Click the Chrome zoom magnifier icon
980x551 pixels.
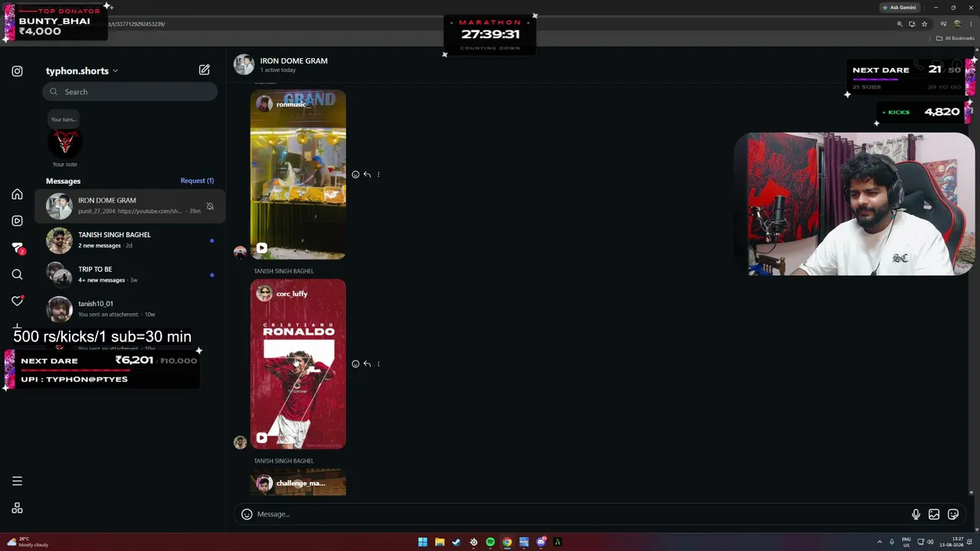click(x=900, y=24)
